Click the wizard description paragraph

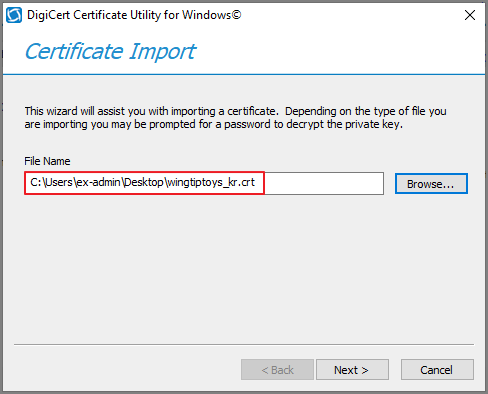tap(235, 117)
